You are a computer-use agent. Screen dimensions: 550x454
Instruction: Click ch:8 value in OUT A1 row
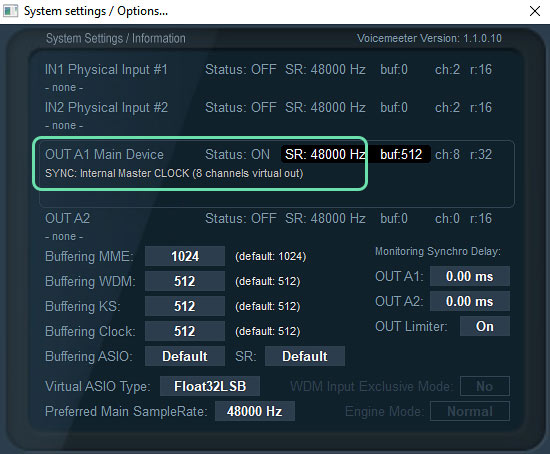click(x=447, y=154)
